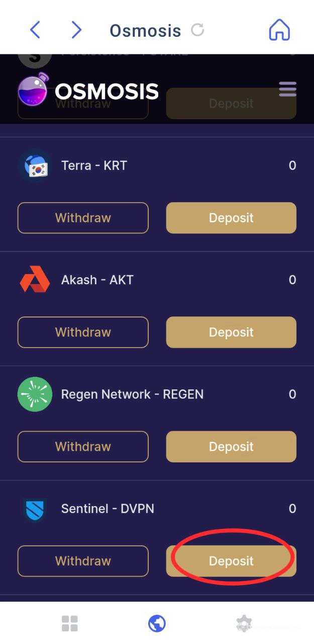Open the settings gear tab
The width and height of the screenshot is (314, 644).
pos(244,623)
